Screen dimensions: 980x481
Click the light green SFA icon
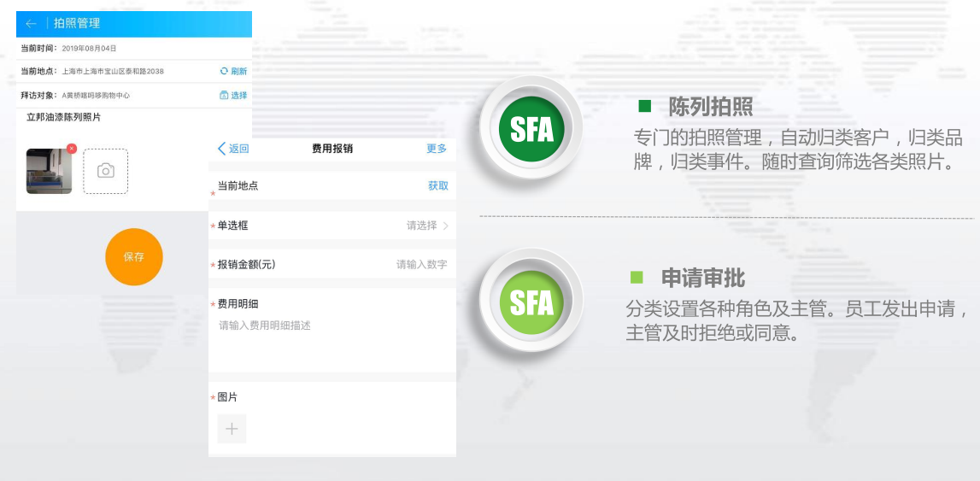click(x=531, y=301)
